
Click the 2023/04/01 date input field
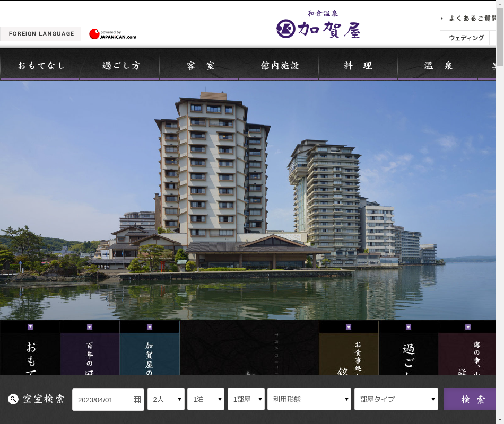[x=102, y=400]
